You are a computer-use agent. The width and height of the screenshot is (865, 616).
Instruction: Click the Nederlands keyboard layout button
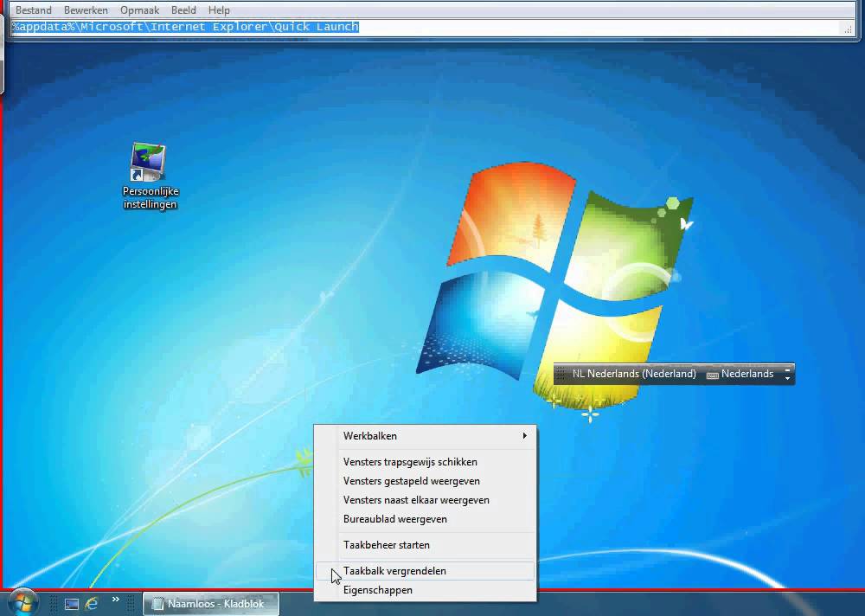pyautogui.click(x=740, y=374)
